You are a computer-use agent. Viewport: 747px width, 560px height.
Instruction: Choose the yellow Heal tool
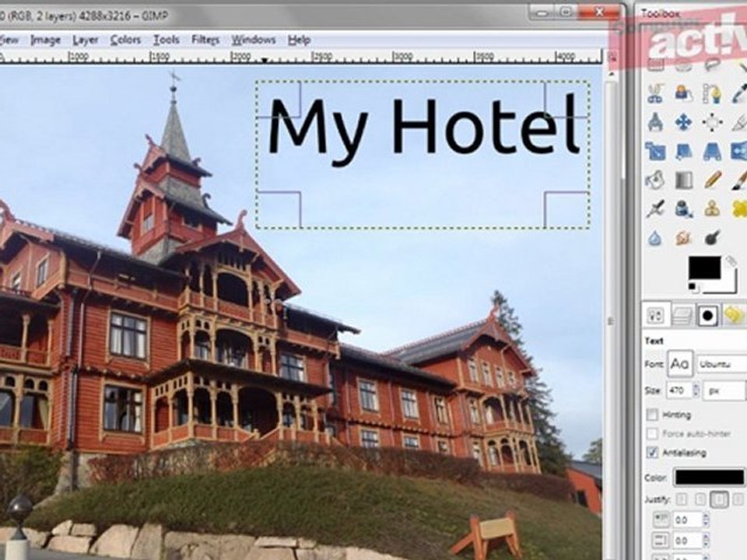739,208
